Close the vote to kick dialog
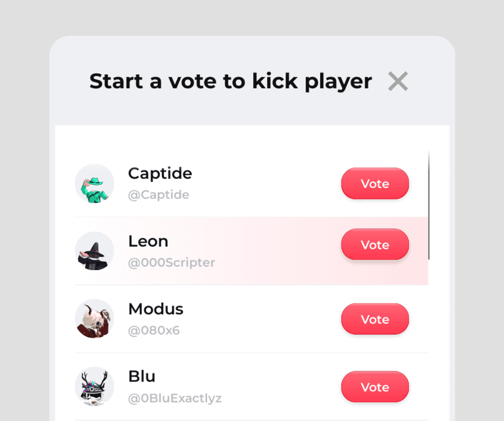This screenshot has width=504, height=421. 398,82
